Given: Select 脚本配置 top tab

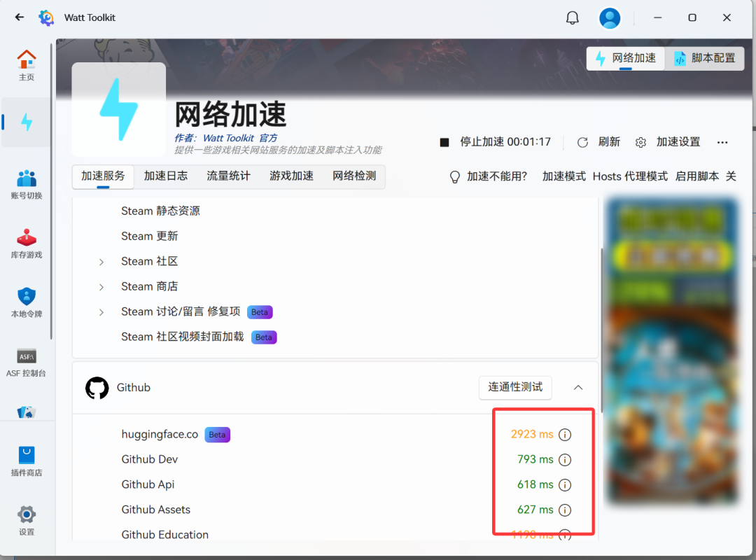Looking at the screenshot, I should (x=704, y=58).
